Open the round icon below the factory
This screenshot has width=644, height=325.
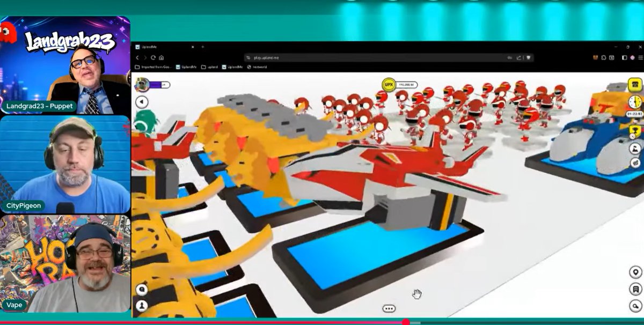pyautogui.click(x=635, y=162)
